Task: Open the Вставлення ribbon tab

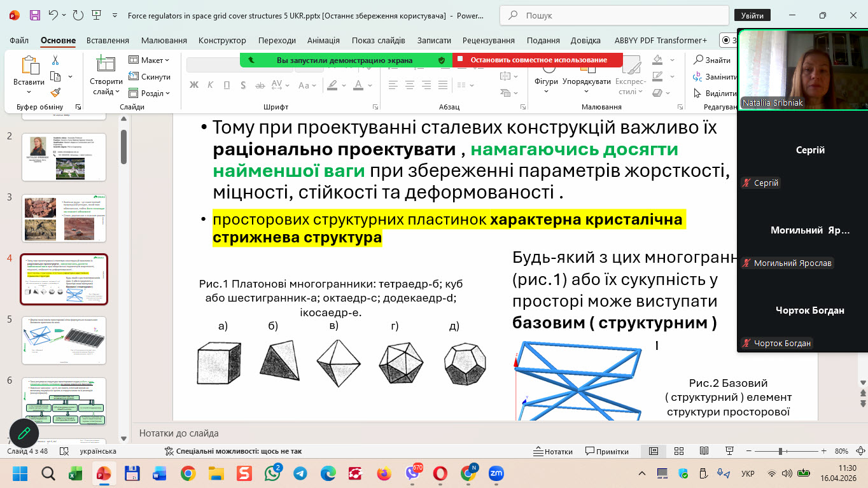Action: pyautogui.click(x=108, y=40)
